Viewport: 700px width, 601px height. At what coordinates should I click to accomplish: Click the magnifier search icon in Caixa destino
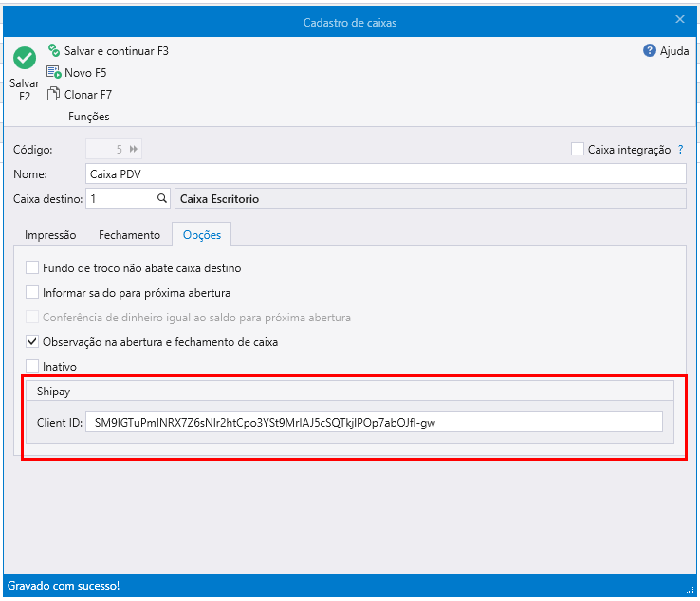pos(162,199)
